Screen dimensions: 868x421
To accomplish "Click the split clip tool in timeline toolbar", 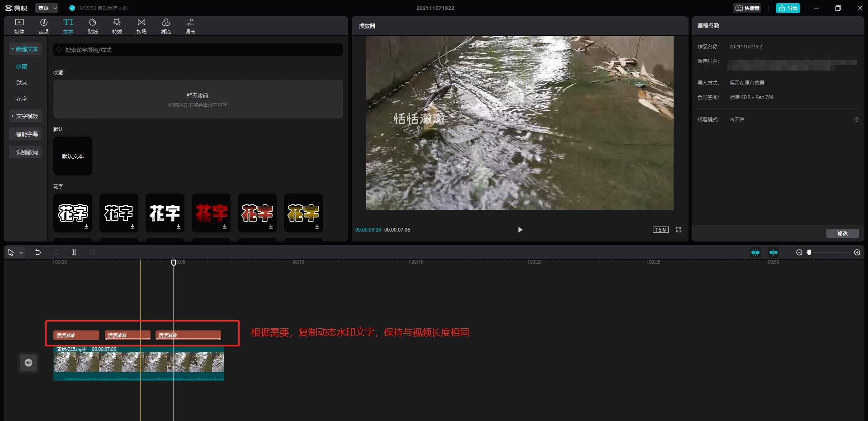I will point(74,252).
